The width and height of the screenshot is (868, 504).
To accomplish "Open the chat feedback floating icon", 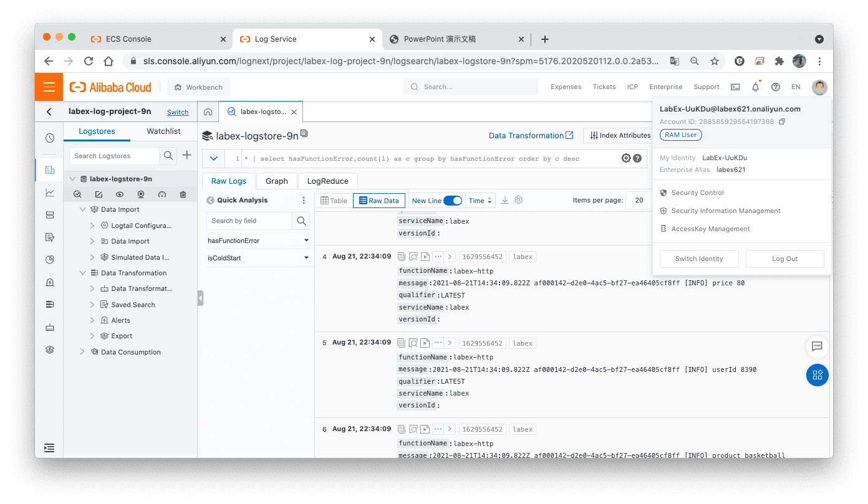I will (x=817, y=346).
